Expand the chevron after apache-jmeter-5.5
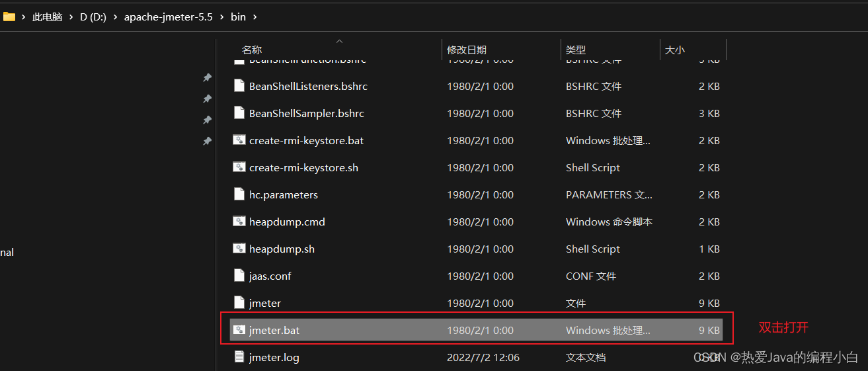Screen dimensions: 868x371 (221, 17)
